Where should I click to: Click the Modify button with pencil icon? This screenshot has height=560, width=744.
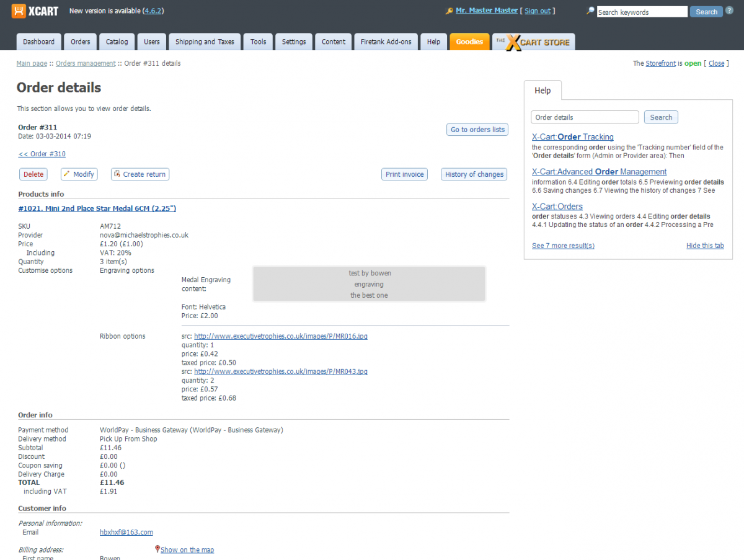[x=79, y=174]
